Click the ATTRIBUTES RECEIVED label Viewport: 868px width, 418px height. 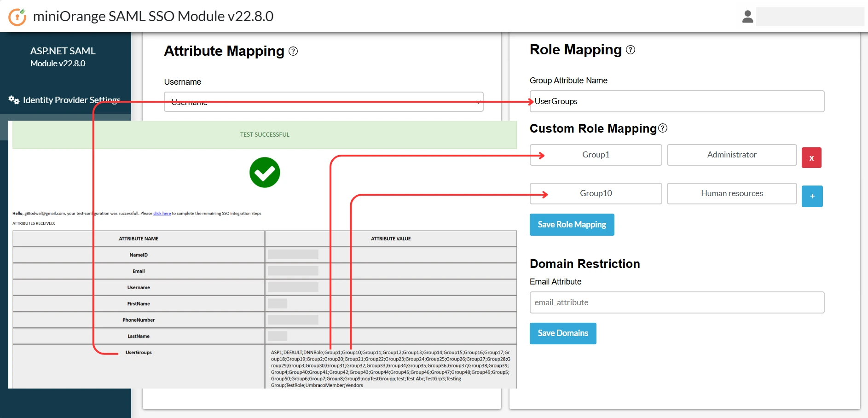[34, 223]
